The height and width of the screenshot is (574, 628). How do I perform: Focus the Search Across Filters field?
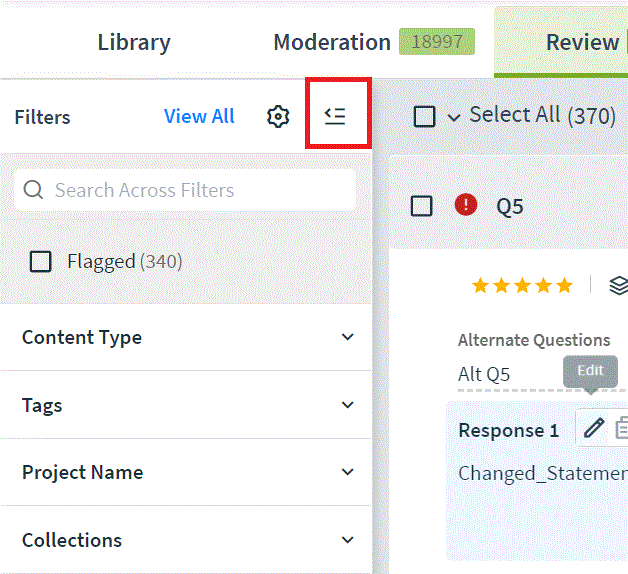tap(185, 190)
